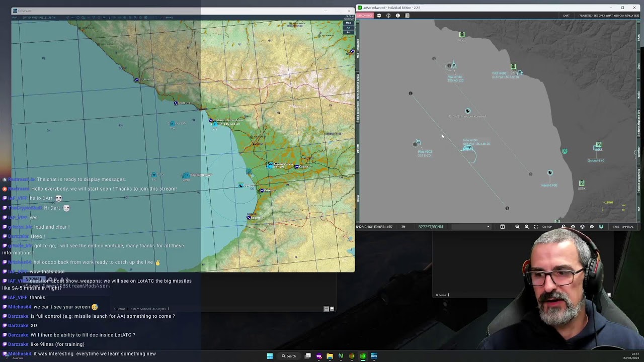644x362 pixels.
Task: Select the Sukhumi-Babushara airbase marker
Action: click(210, 120)
